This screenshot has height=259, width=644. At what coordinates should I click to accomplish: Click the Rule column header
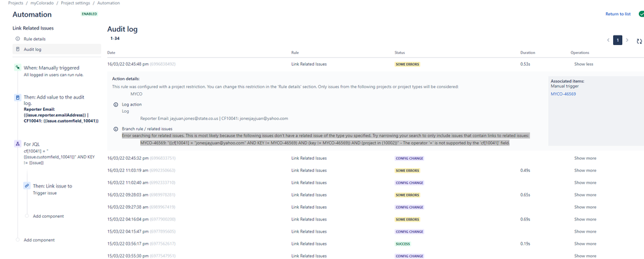point(295,53)
